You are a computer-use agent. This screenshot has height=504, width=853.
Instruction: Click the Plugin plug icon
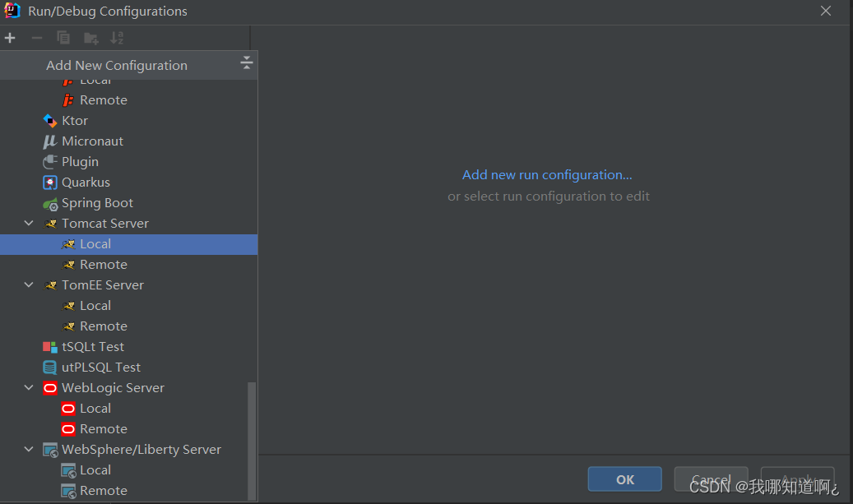pos(50,162)
